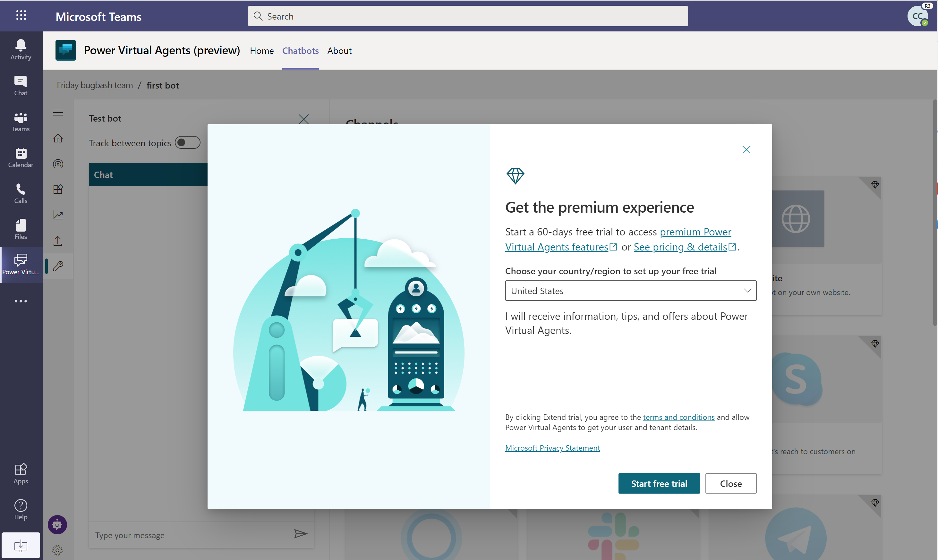
Task: Switch to the About tab
Action: click(340, 51)
